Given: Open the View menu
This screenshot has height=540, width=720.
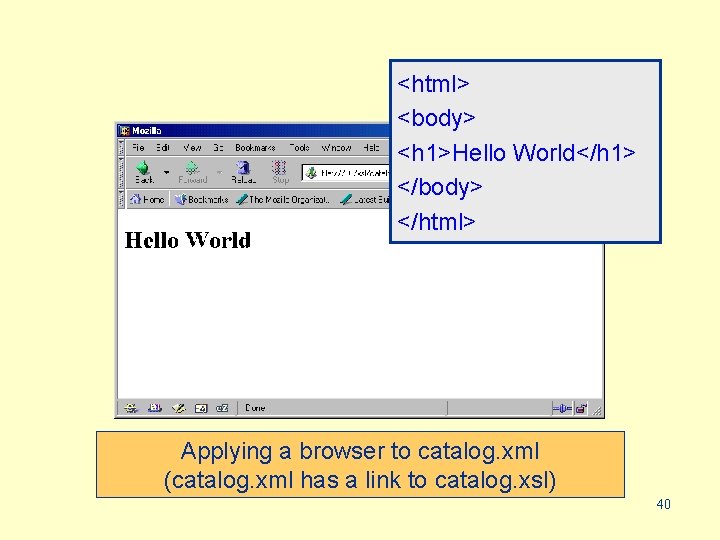Looking at the screenshot, I should [x=192, y=147].
